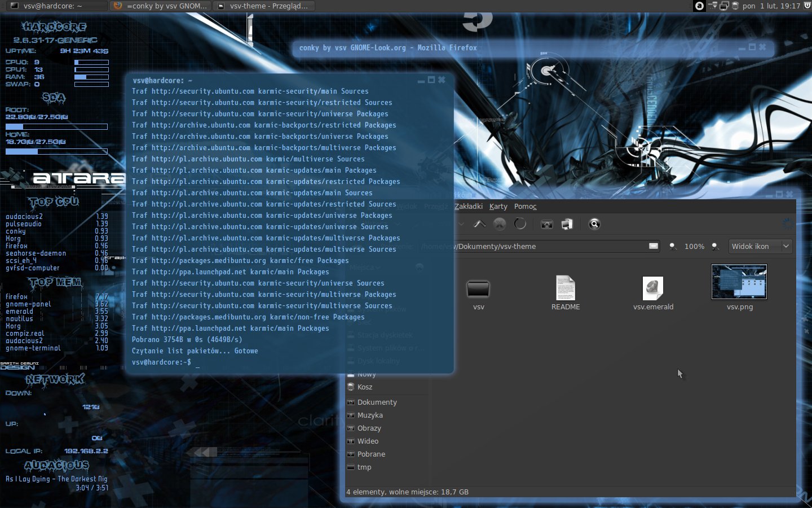This screenshot has width=812, height=508.
Task: Open the network tray indicator
Action: coord(713,6)
